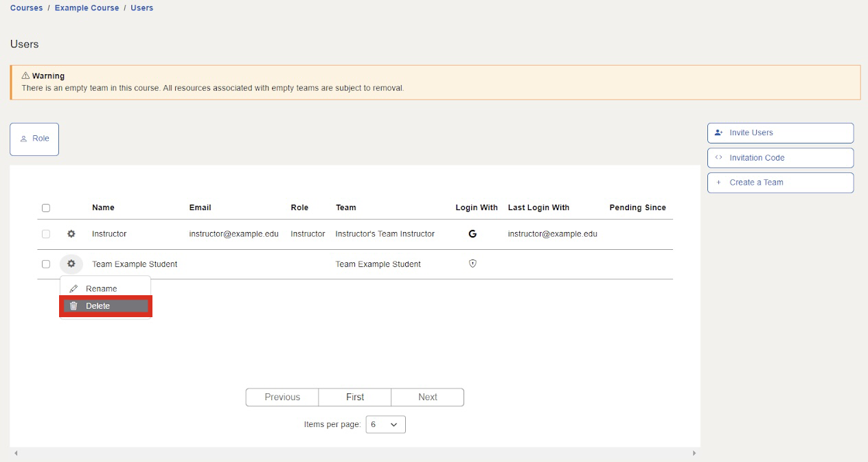Click the left arrow of horizontal scrollbar

(x=16, y=453)
